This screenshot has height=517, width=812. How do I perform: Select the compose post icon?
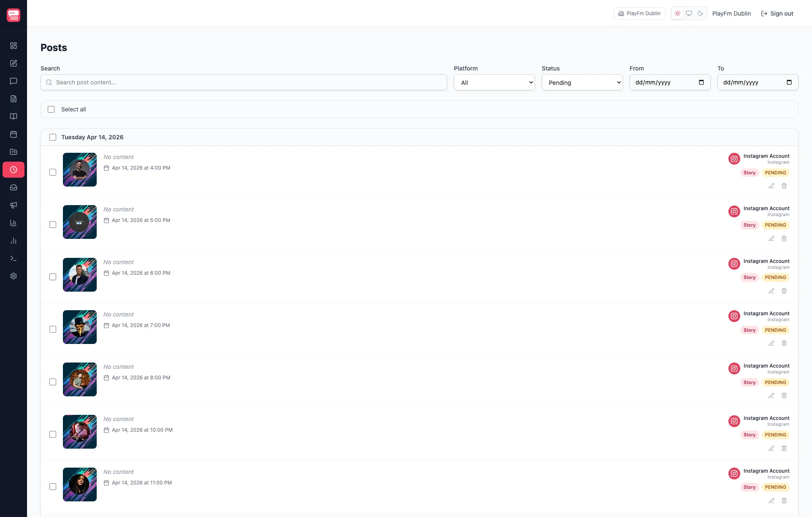(x=14, y=63)
